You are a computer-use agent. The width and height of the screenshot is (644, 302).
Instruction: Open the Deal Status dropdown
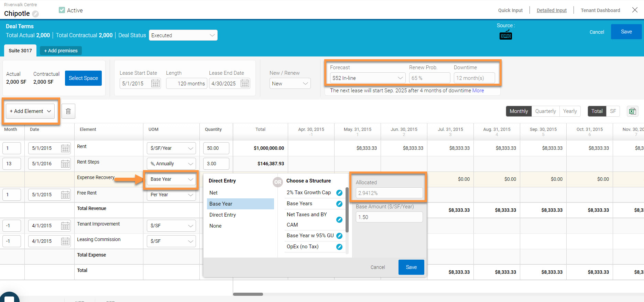[x=183, y=35]
